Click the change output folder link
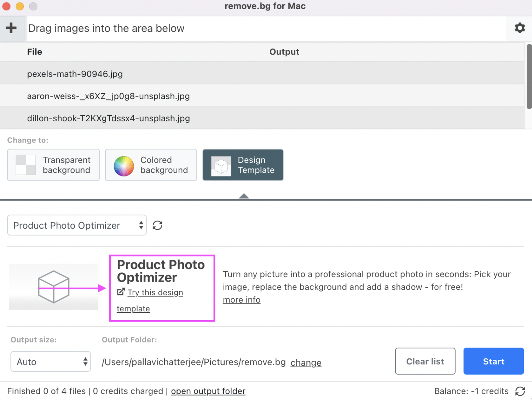This screenshot has height=404, width=532. point(306,363)
